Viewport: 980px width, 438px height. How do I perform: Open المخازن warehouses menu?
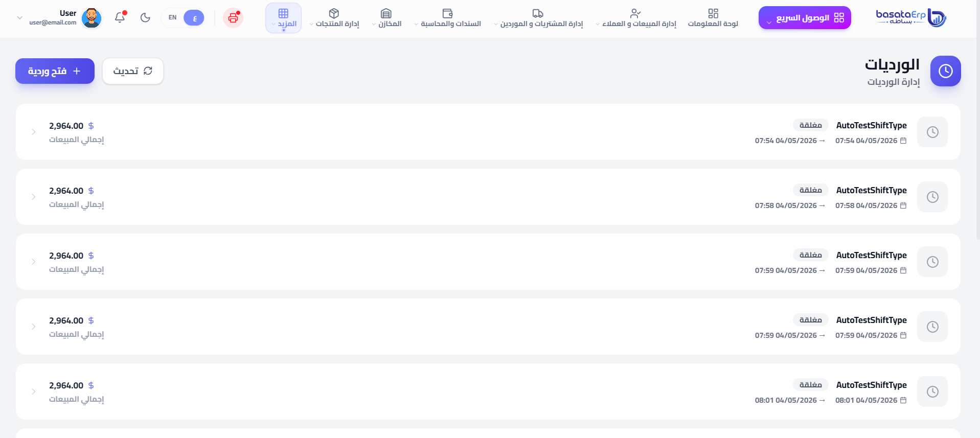coord(386,18)
